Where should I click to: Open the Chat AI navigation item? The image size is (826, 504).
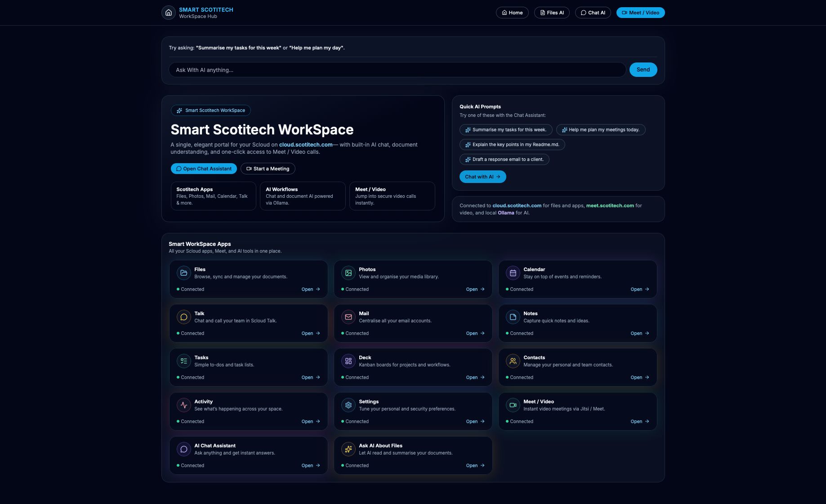pyautogui.click(x=593, y=13)
